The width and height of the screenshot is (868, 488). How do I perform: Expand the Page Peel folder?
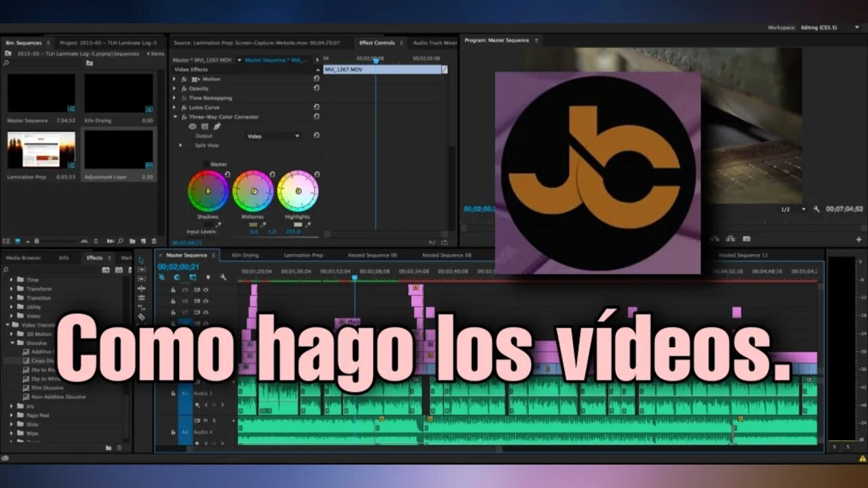(x=12, y=415)
